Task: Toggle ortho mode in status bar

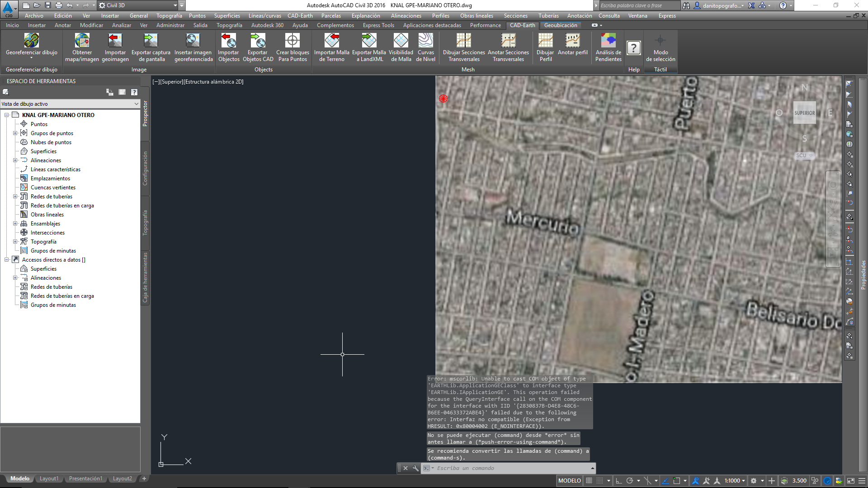Action: (x=619, y=481)
